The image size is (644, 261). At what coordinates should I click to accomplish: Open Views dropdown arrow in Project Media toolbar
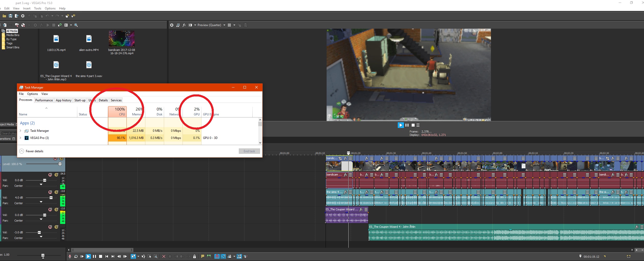point(71,25)
